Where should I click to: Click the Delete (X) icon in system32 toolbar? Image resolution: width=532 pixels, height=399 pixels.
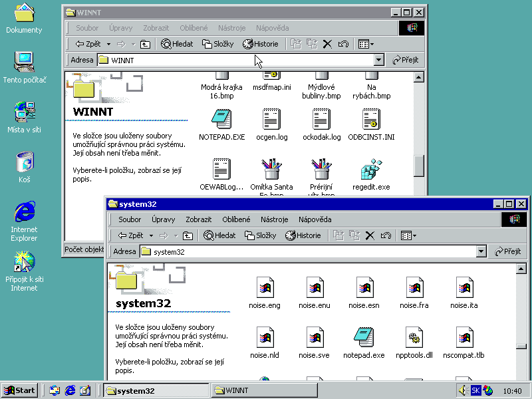[x=370, y=235]
